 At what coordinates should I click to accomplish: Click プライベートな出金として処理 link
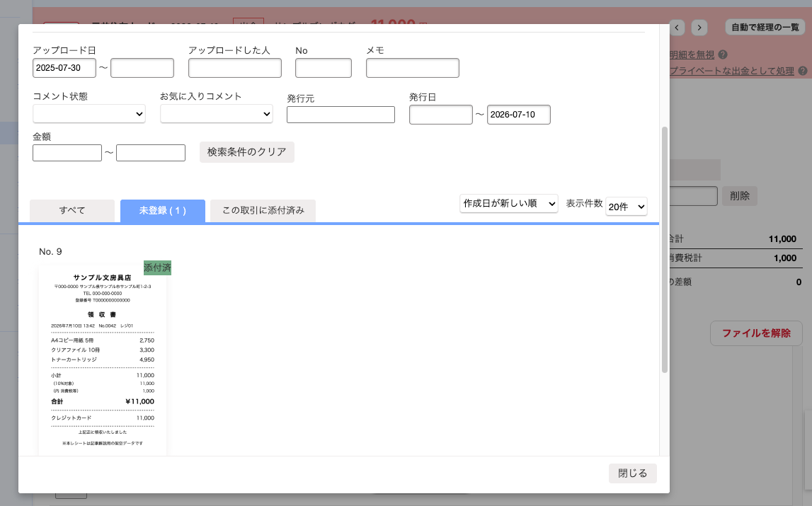732,71
